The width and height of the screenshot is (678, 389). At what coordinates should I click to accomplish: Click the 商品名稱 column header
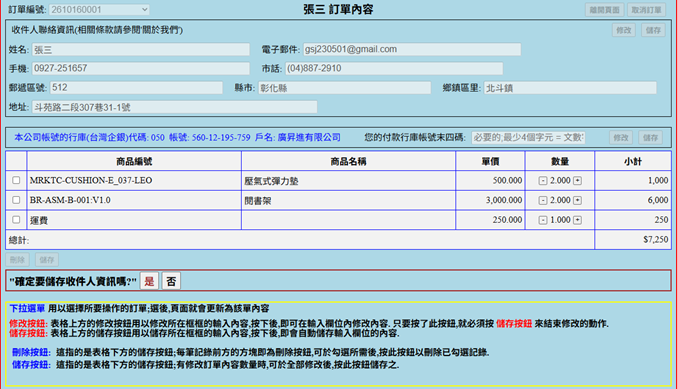click(349, 161)
